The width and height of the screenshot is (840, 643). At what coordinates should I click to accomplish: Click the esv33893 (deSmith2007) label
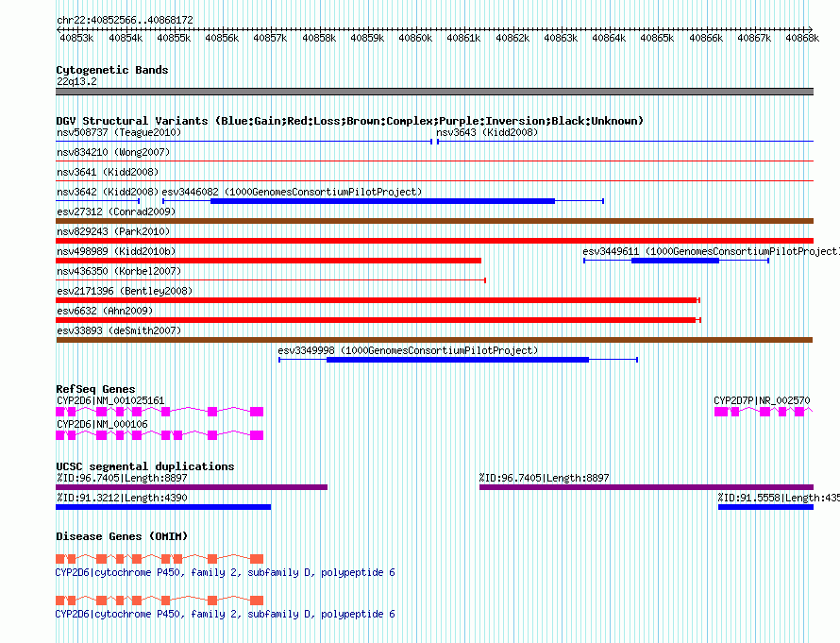coord(119,330)
